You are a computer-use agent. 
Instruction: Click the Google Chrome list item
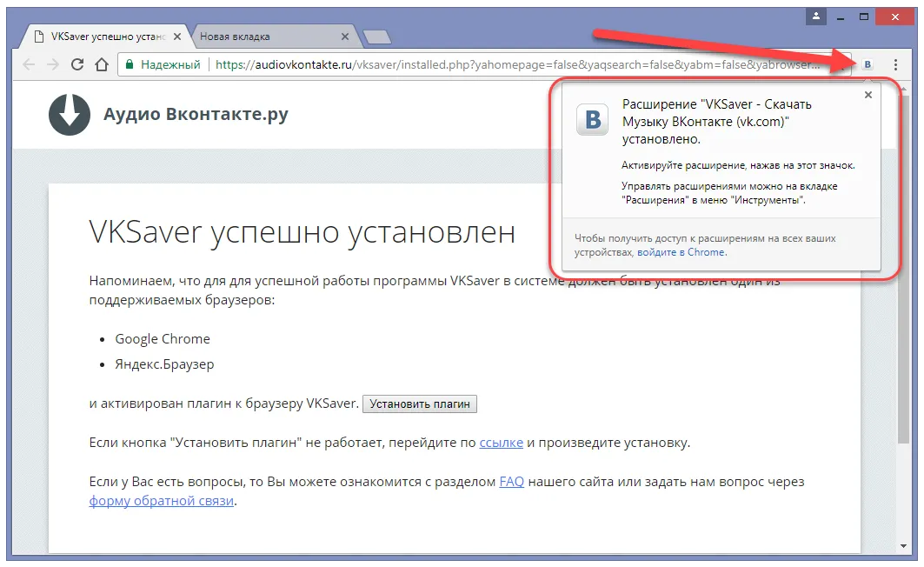tap(162, 339)
